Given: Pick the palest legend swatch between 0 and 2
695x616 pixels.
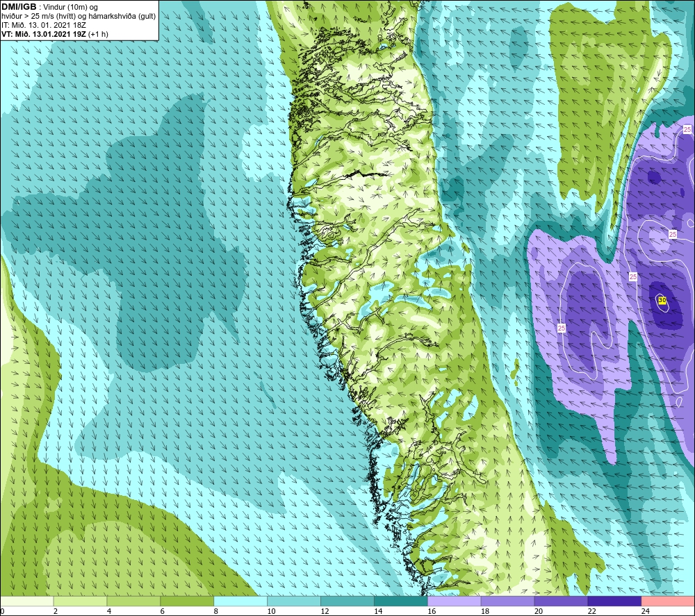Looking at the screenshot, I should [27, 601].
